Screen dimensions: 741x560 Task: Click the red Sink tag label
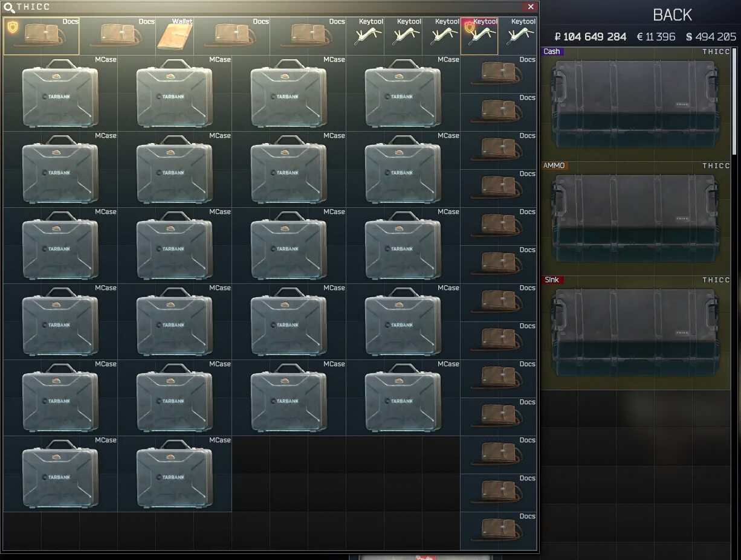pyautogui.click(x=551, y=280)
